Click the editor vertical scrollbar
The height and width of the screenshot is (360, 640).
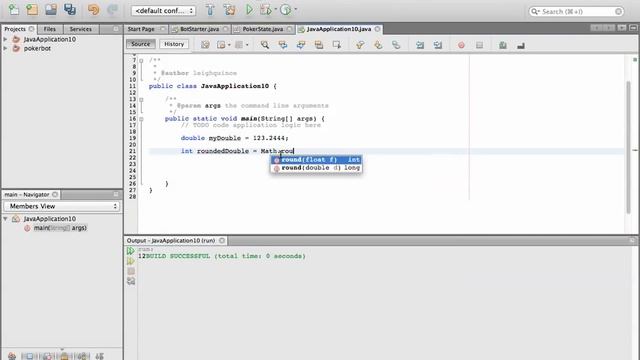pyautogui.click(x=629, y=147)
